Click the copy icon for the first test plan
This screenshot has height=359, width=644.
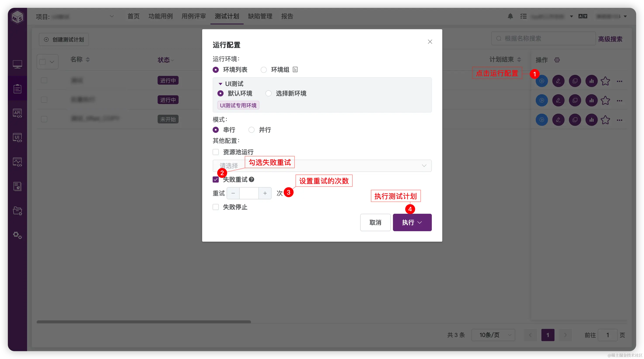coord(575,81)
